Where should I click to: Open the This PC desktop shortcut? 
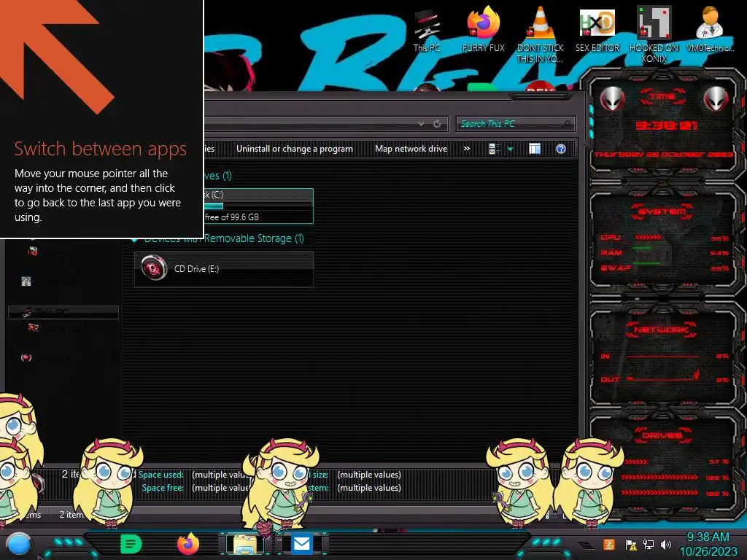point(426,31)
